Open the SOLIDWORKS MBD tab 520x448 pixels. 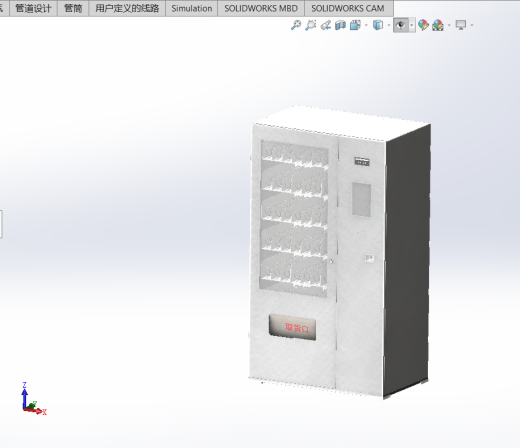pyautogui.click(x=261, y=8)
